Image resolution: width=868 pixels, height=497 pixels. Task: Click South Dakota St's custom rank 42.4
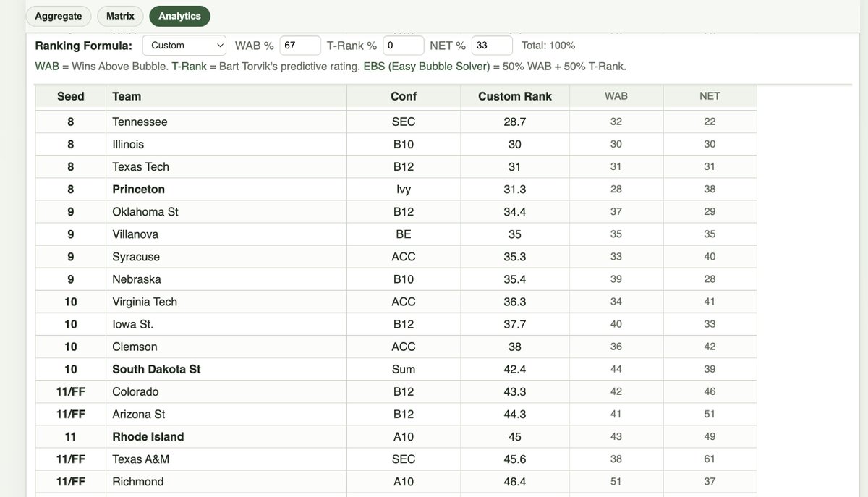click(x=515, y=368)
